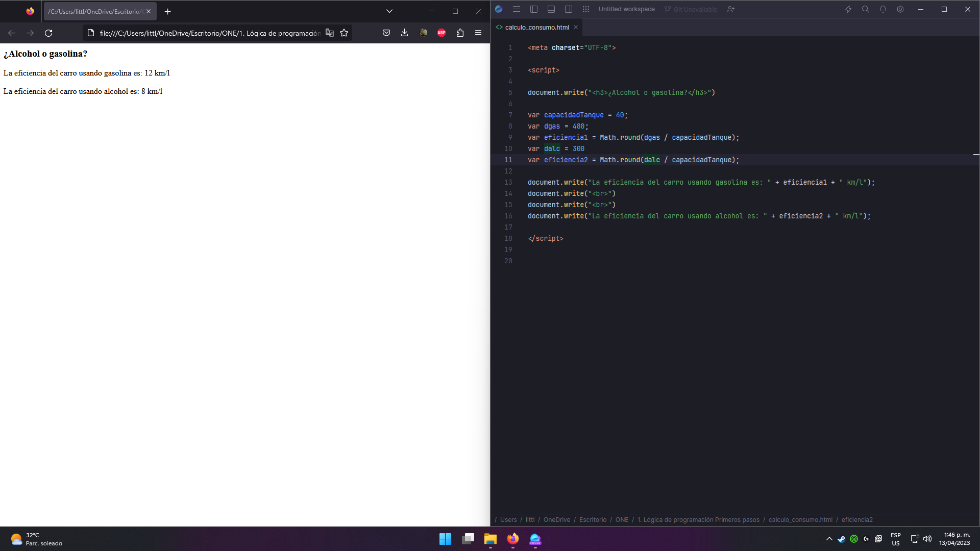The width and height of the screenshot is (980, 551).
Task: Open the editor hamburger menu
Action: pyautogui.click(x=517, y=9)
